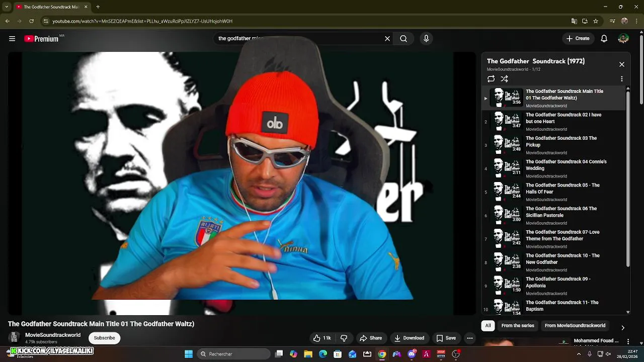The width and height of the screenshot is (644, 362).
Task: Close the Godfather playlist panel
Action: point(622,64)
